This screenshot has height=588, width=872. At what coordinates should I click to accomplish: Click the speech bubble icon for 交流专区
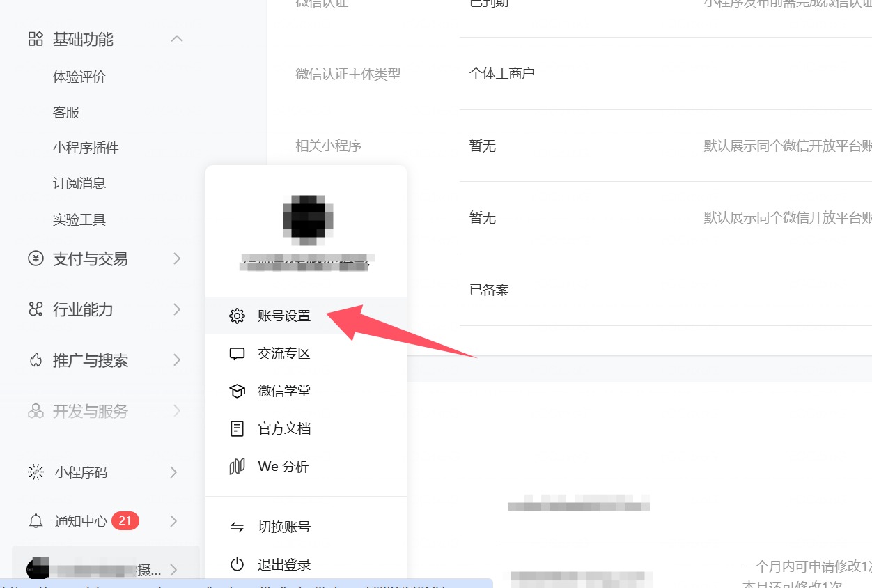coord(238,354)
